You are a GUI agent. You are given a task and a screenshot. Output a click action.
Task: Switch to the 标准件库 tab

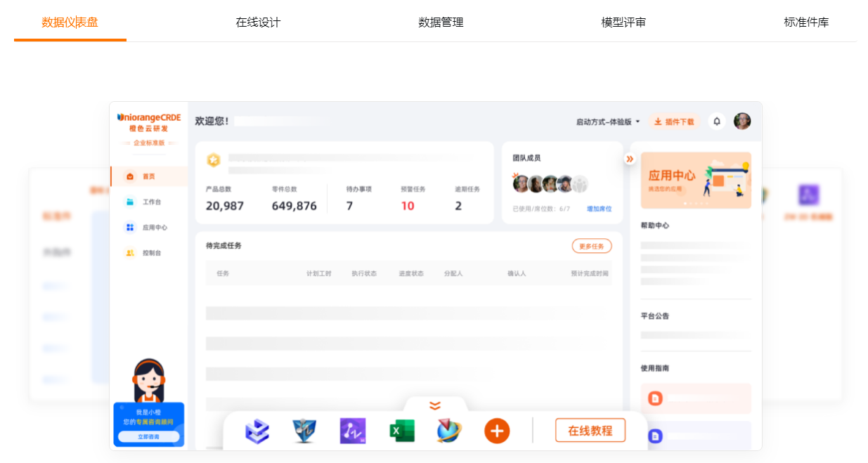click(x=805, y=22)
